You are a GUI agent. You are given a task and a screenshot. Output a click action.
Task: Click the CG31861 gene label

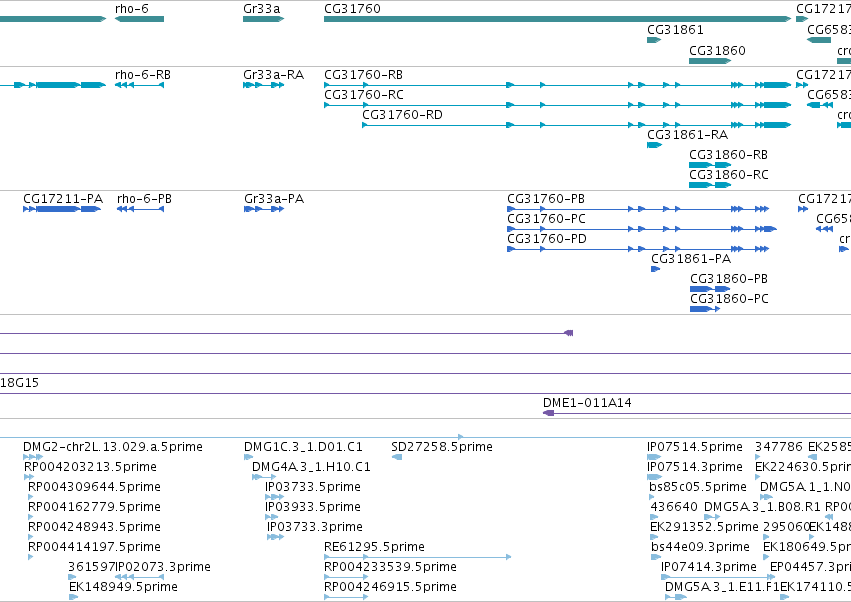pyautogui.click(x=675, y=29)
